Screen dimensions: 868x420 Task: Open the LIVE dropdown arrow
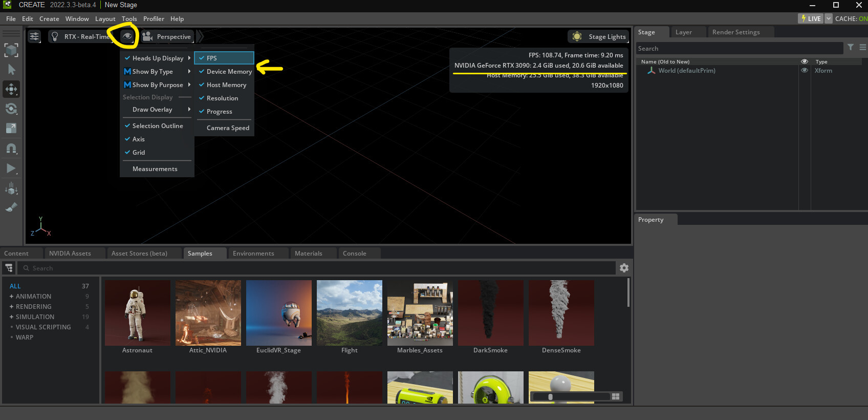(x=829, y=18)
